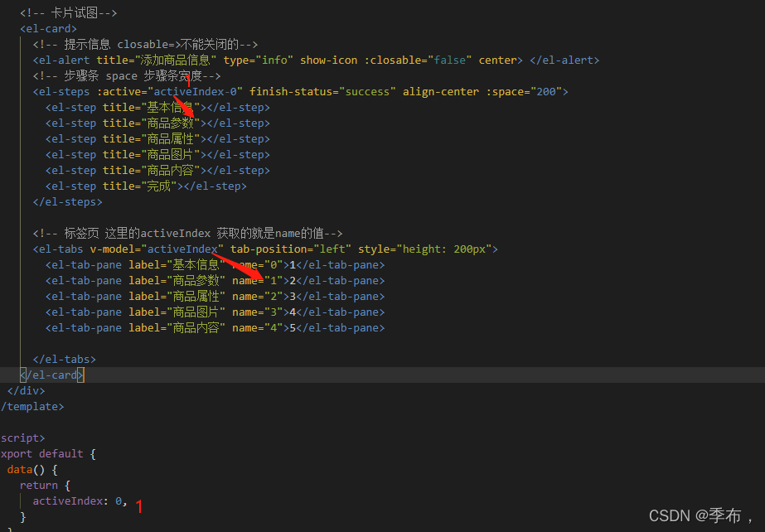This screenshot has height=532, width=765.
Task: Click el-tab-pane label "商品属性"
Action: (177, 297)
